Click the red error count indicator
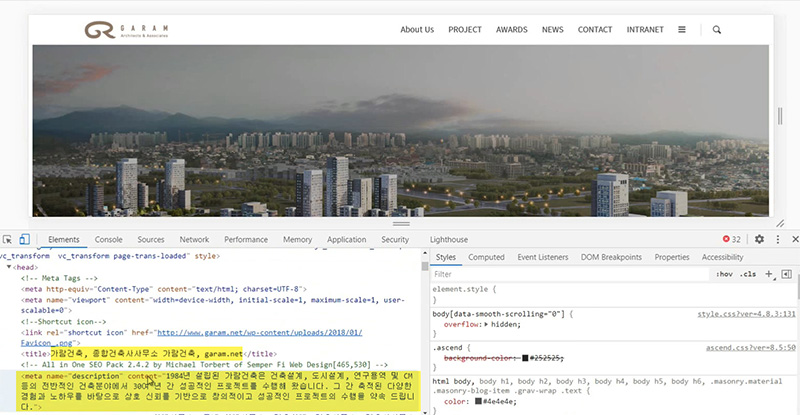800x415 pixels. tap(732, 240)
